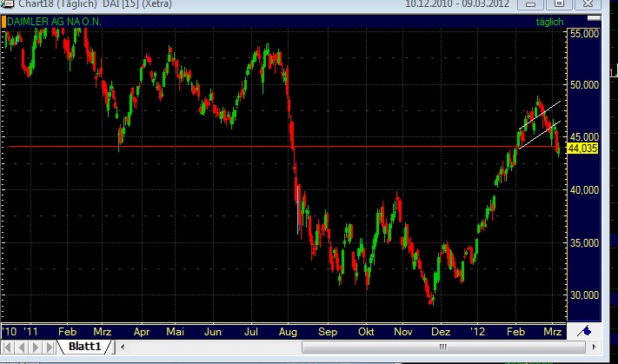Select the lower white channel trendline

coord(539,136)
